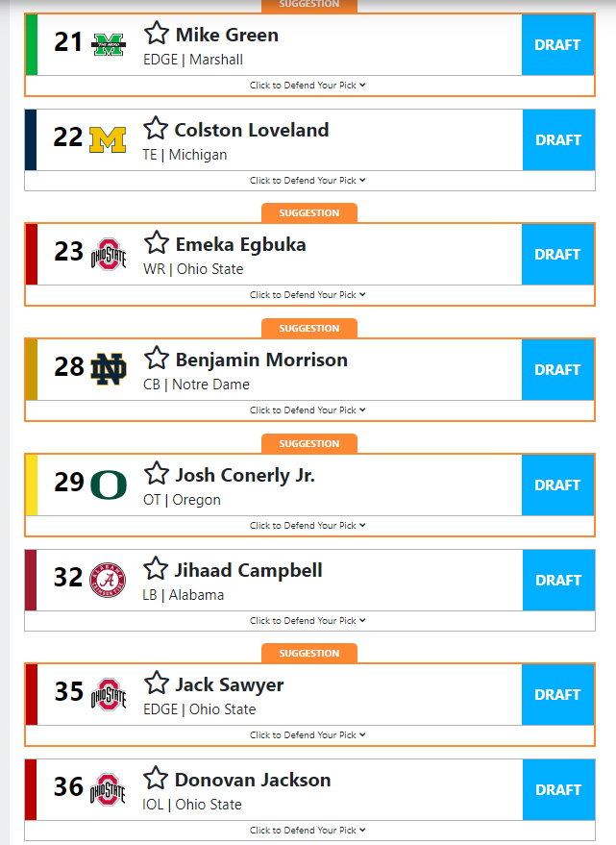Favorite Mike Green with the star icon

coord(157,33)
